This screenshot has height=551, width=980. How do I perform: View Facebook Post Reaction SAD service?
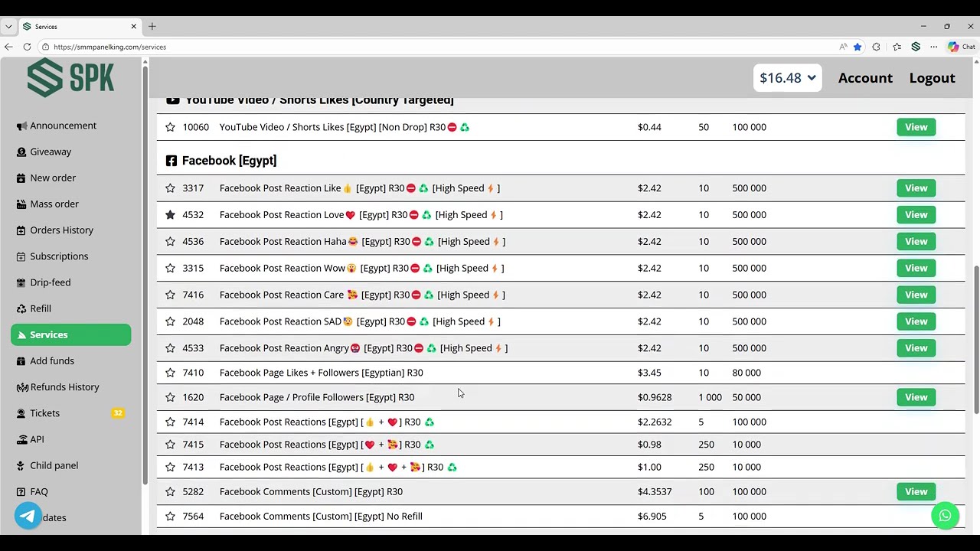coord(916,321)
